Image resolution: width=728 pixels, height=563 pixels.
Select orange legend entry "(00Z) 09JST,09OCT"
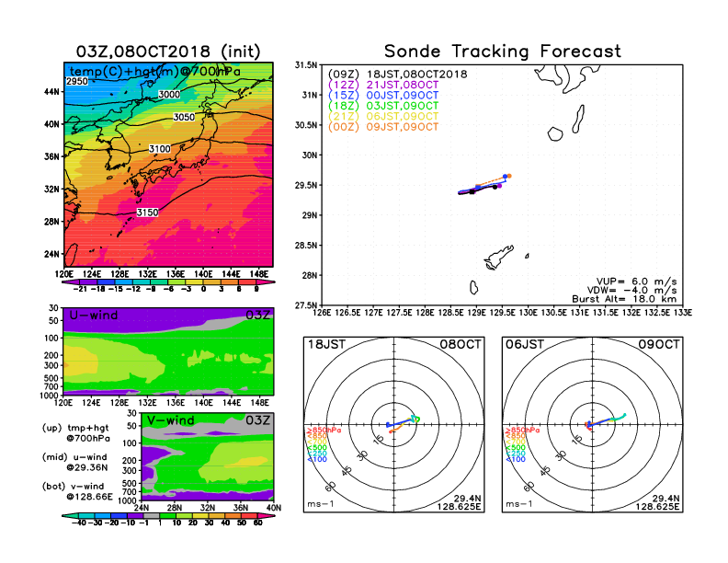[383, 127]
